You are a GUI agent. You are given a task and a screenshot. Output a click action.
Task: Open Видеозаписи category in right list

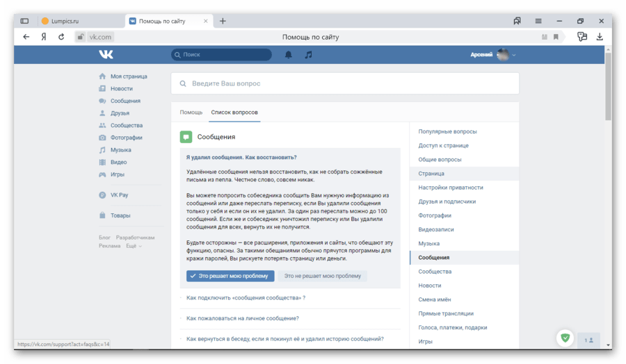pyautogui.click(x=435, y=229)
